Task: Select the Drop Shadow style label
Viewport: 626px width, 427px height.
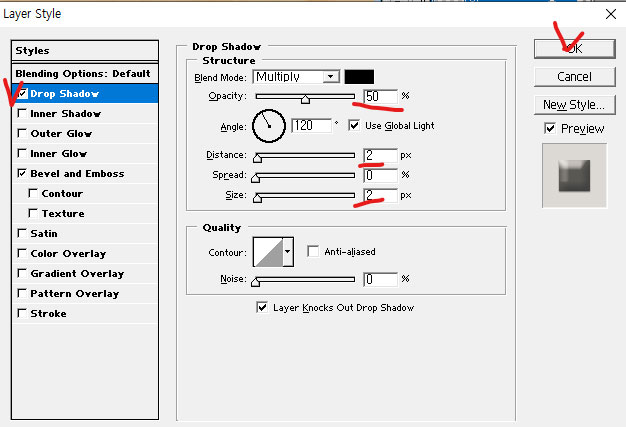Action: [x=64, y=94]
